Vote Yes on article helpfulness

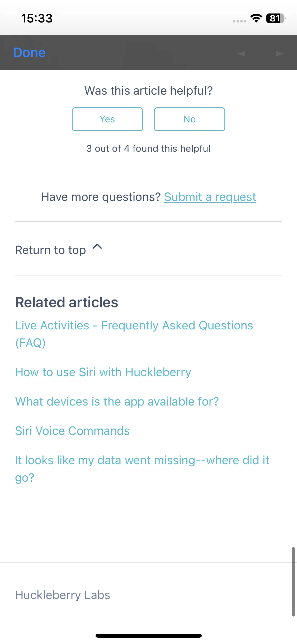click(107, 119)
